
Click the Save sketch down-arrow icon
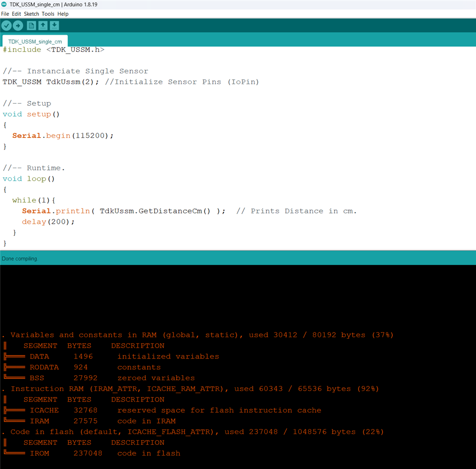(x=54, y=26)
